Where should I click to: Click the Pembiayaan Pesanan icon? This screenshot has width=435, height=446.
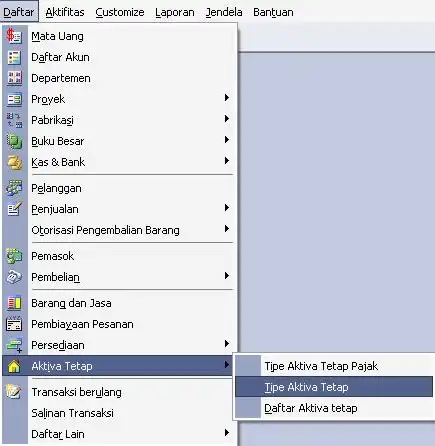point(14,324)
